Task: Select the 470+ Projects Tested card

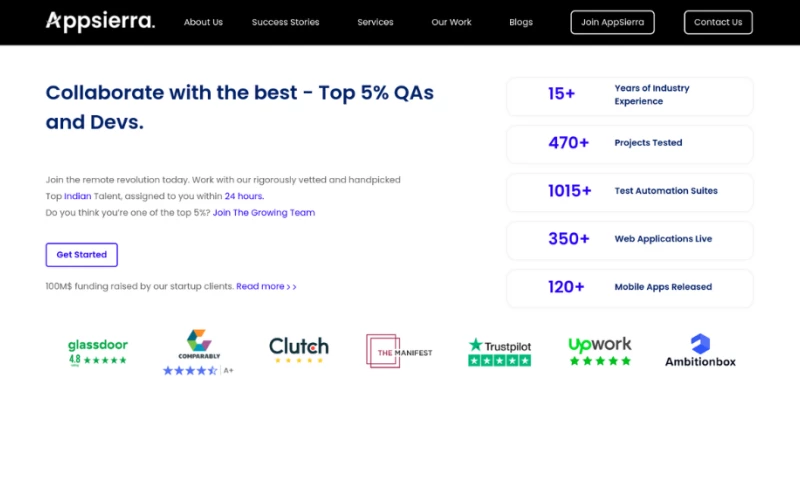Action: click(x=629, y=143)
